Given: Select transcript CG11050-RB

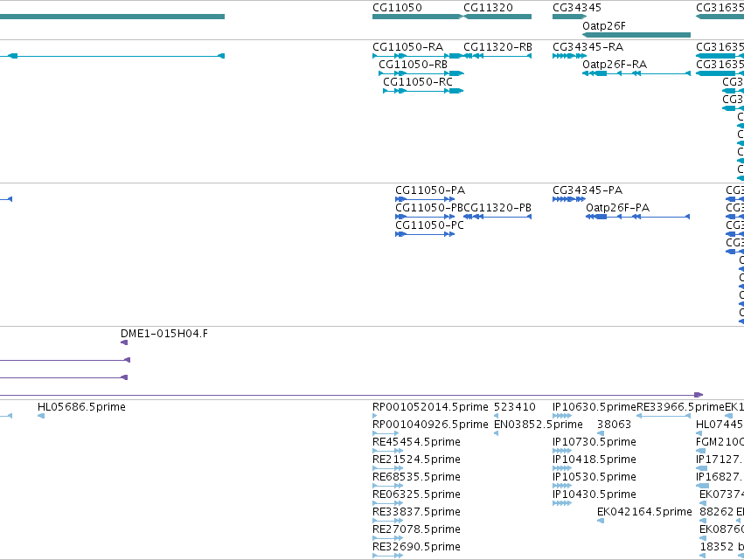Looking at the screenshot, I should 421,73.
